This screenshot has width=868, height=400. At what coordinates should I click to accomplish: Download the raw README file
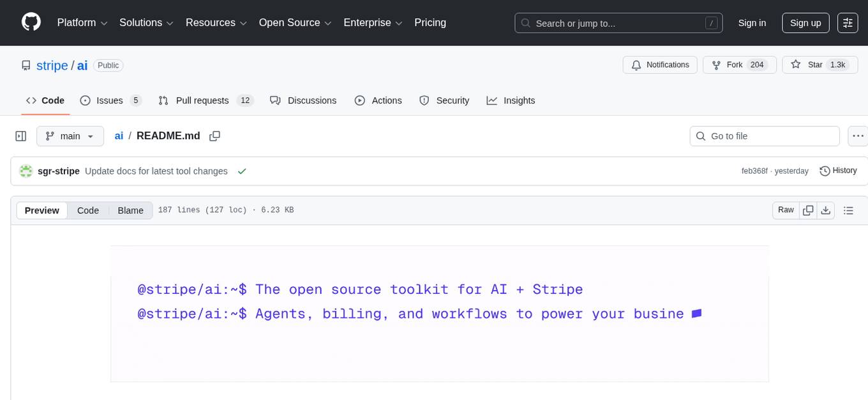point(825,210)
